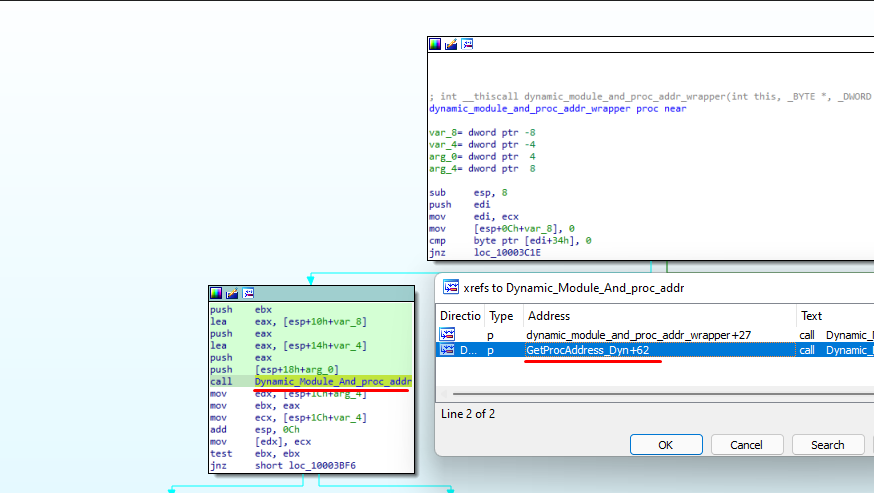Image resolution: width=874 pixels, height=493 pixels.
Task: Click 'mov [edx], ecx' instruction
Action: point(260,441)
